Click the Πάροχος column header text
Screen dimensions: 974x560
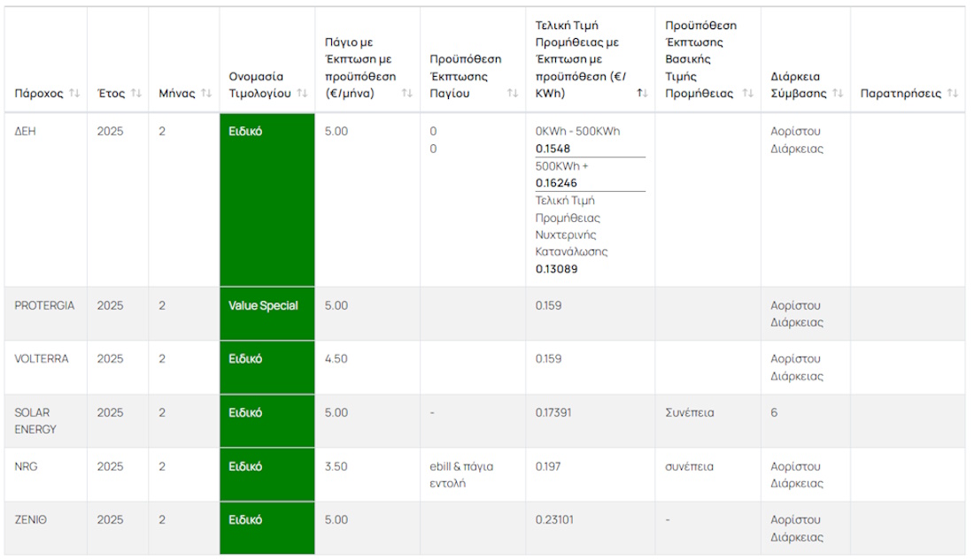[x=39, y=94]
